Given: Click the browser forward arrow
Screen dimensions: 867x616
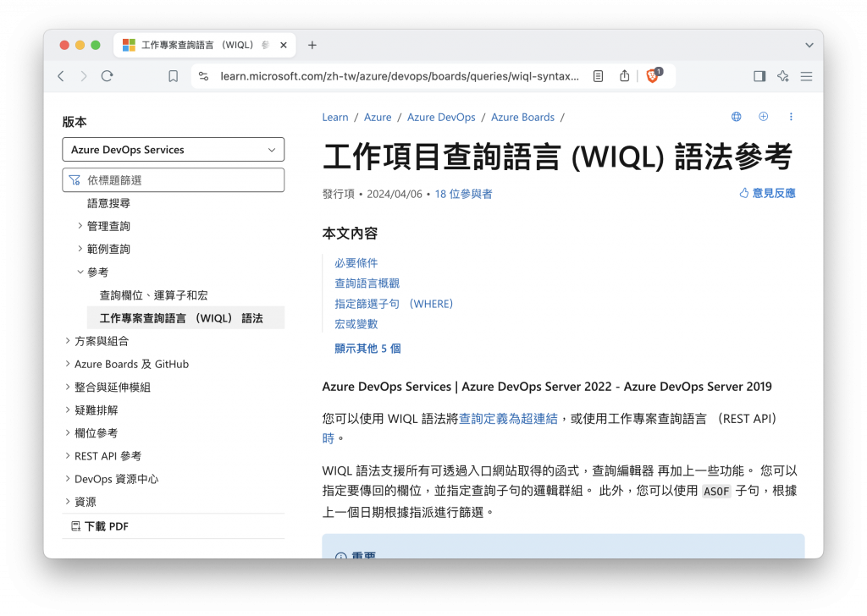Looking at the screenshot, I should [x=84, y=76].
